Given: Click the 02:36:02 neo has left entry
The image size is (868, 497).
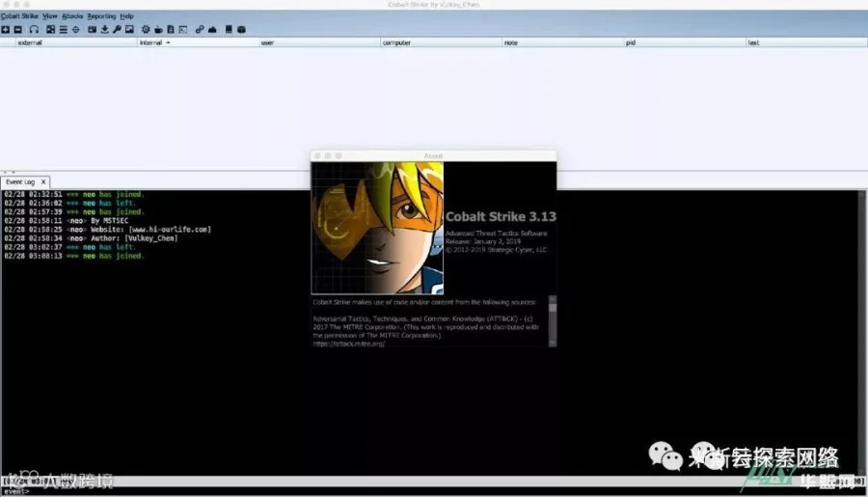Looking at the screenshot, I should pos(69,204).
